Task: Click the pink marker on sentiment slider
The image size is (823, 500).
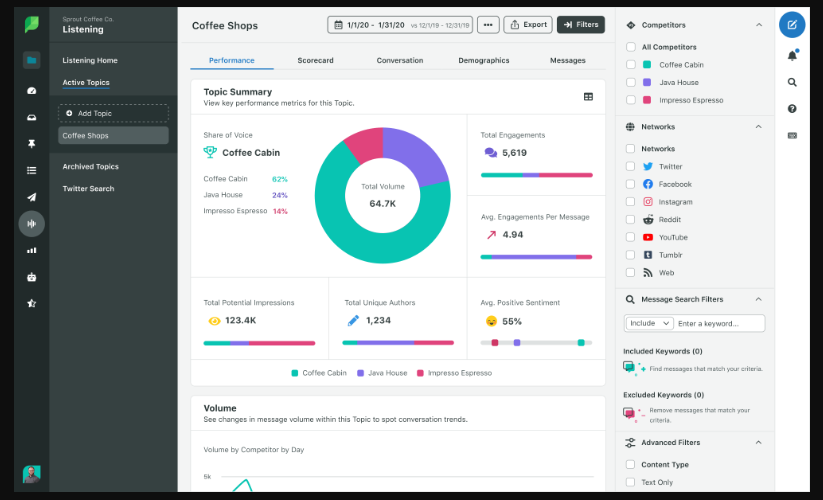Action: 495,343
